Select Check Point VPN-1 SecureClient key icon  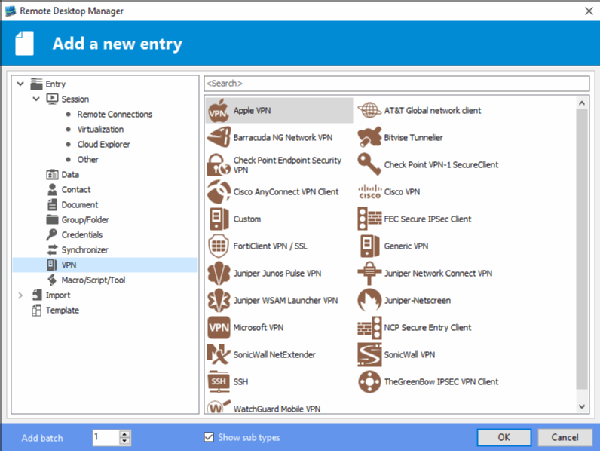click(369, 165)
